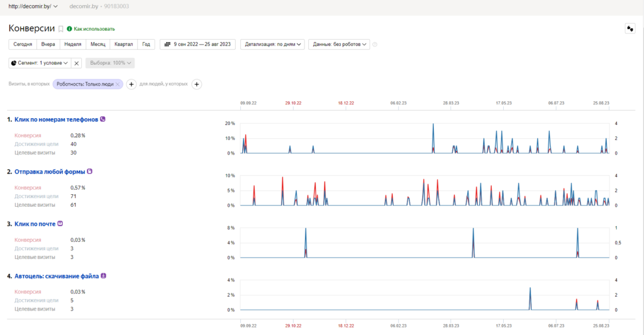
Task: Open the date range picker 9 сен 2022 — 25 авг 2023
Action: pos(197,45)
